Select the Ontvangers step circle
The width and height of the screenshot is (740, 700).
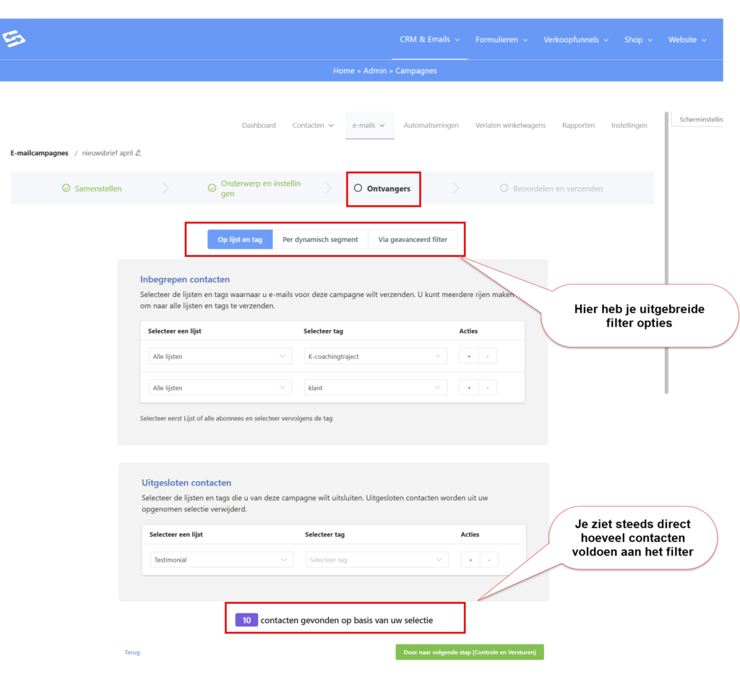[358, 189]
